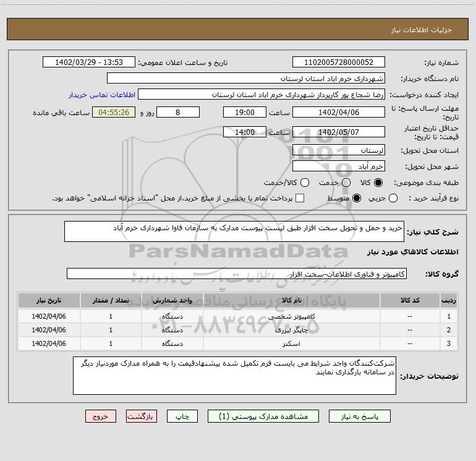Select the خدمت radio button
476x461 pixels.
click(x=346, y=183)
